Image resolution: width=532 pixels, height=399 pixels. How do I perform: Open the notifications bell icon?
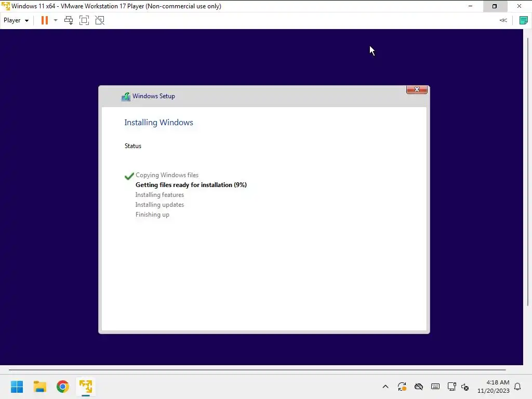pos(517,387)
